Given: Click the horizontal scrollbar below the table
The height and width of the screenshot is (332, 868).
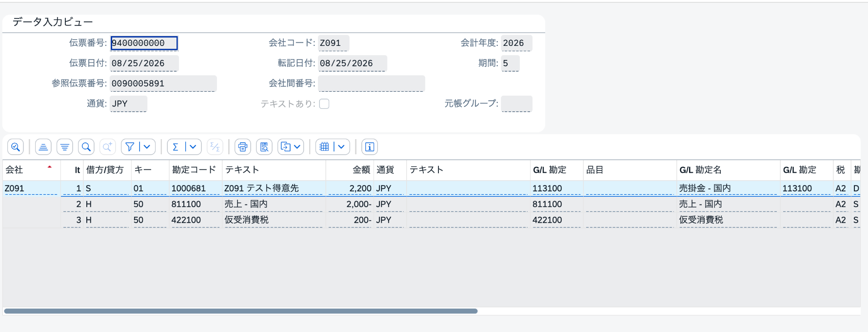Looking at the screenshot, I should pos(241,311).
